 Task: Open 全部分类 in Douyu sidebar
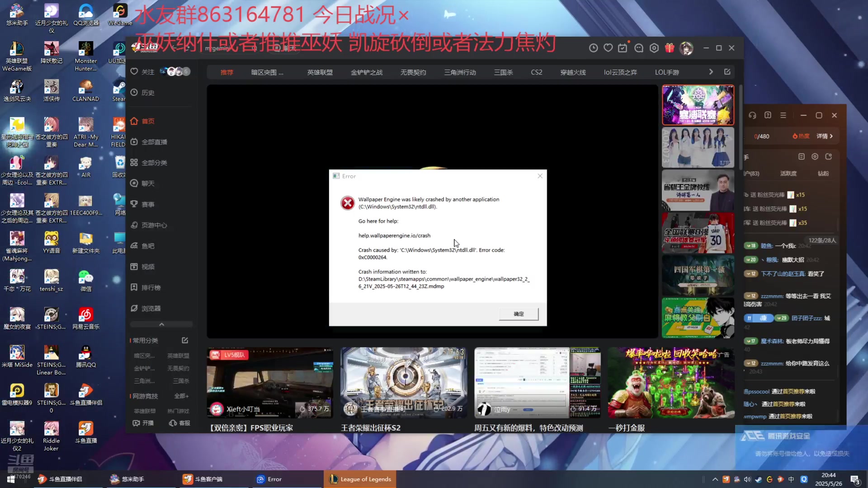click(149, 163)
